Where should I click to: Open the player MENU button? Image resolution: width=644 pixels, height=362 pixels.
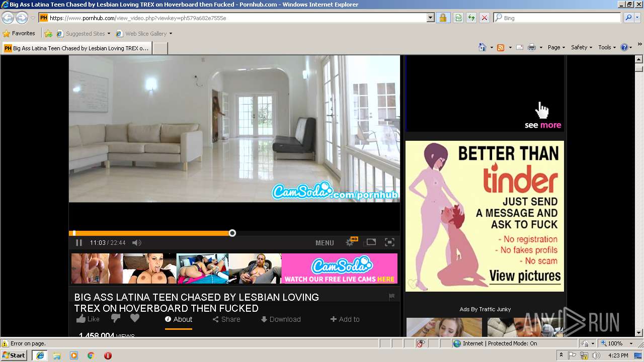325,243
